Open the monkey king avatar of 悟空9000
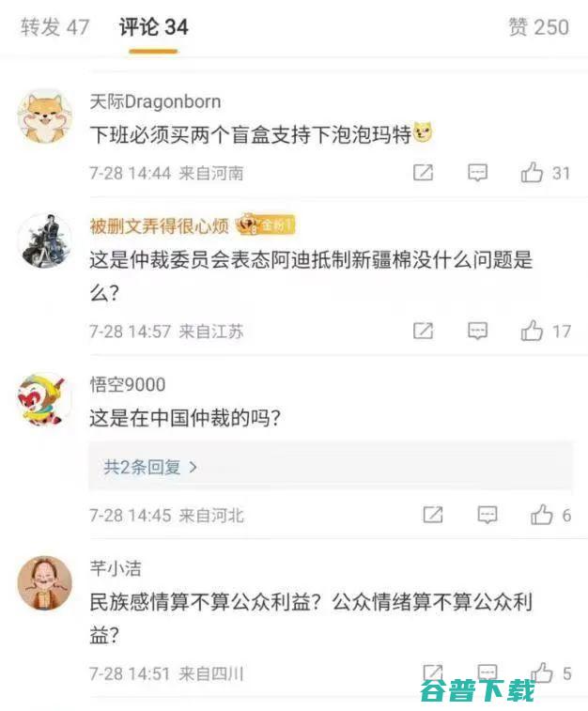 pos(44,399)
